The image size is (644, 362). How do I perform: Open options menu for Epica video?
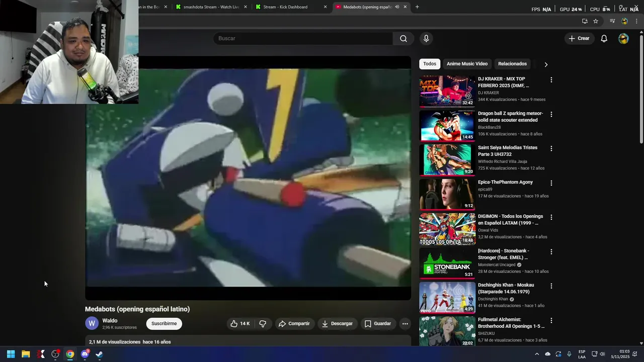point(551,183)
